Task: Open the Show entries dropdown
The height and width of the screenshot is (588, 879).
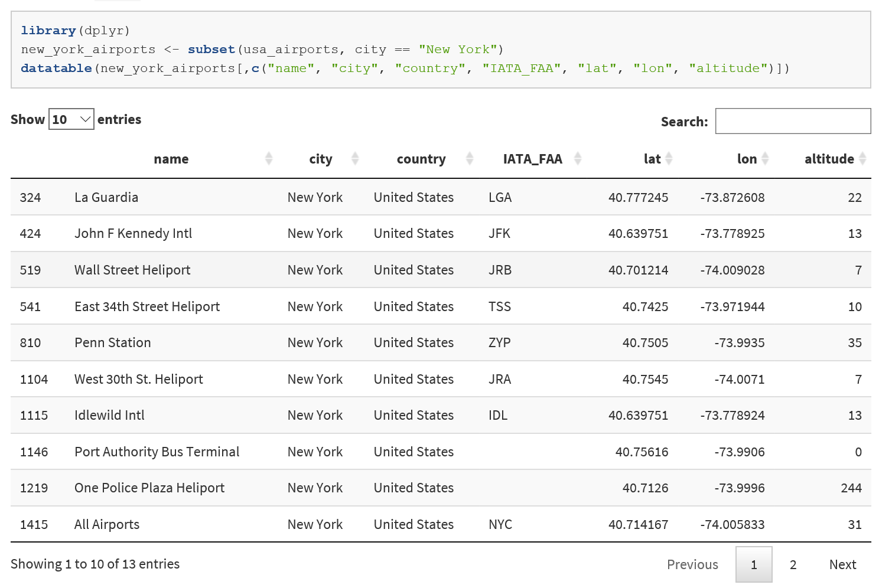Action: [x=71, y=120]
